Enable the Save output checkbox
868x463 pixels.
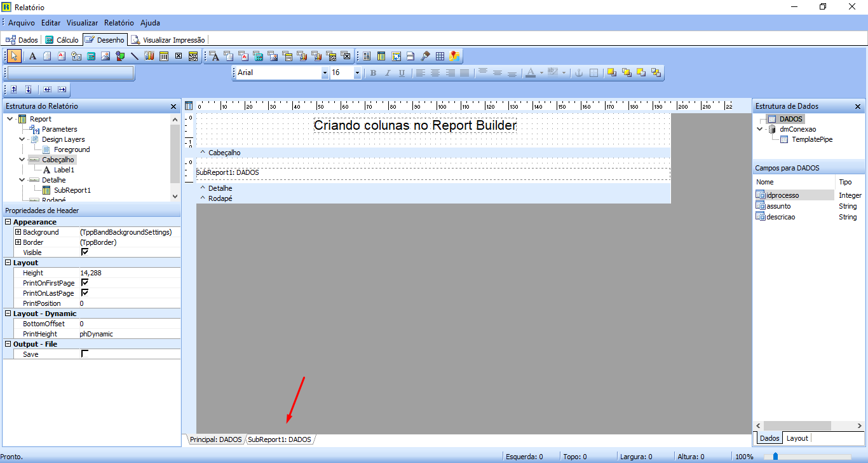[x=85, y=354]
